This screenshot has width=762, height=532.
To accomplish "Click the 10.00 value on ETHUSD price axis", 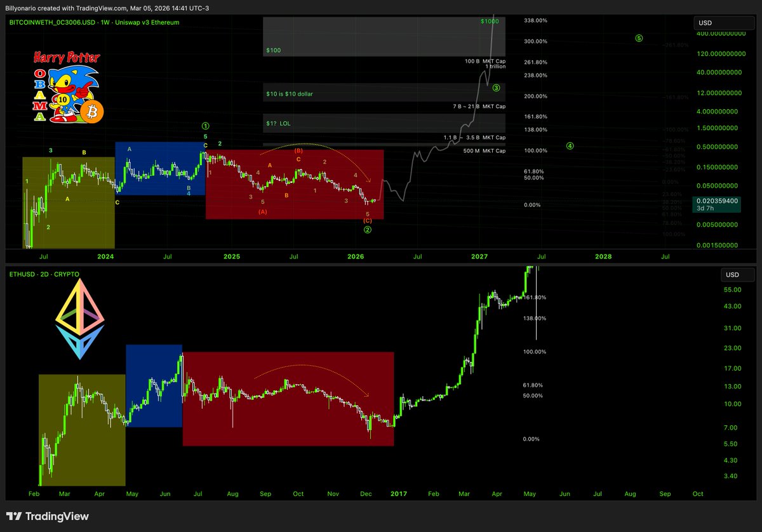I will [732, 404].
